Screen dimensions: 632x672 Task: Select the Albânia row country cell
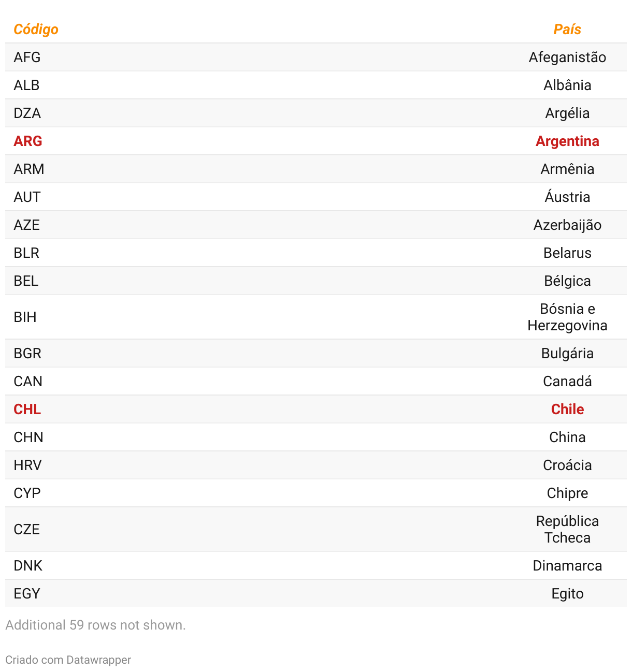pos(567,85)
